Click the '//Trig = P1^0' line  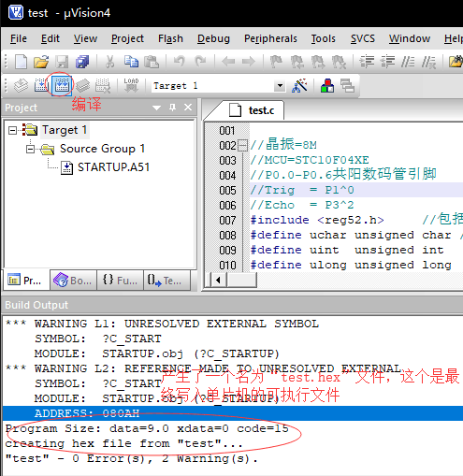click(x=302, y=190)
